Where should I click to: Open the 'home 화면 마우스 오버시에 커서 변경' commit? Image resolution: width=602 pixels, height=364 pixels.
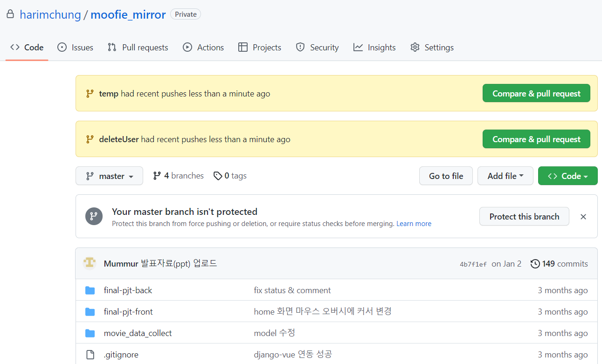click(323, 311)
